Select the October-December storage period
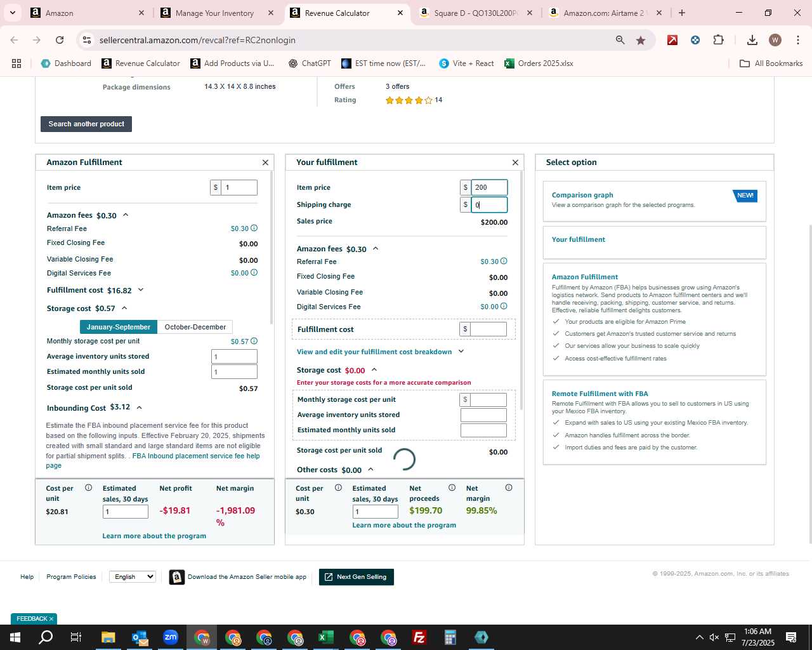This screenshot has height=650, width=812. [195, 327]
